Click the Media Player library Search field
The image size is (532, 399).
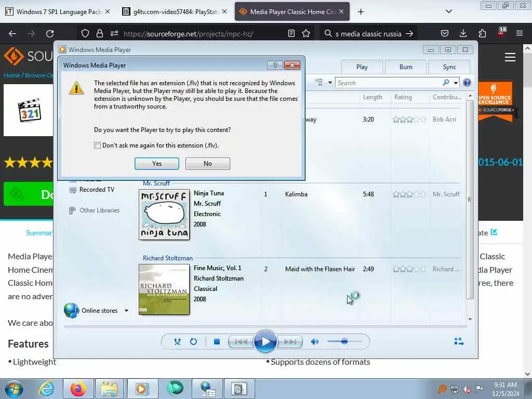pyautogui.click(x=389, y=83)
